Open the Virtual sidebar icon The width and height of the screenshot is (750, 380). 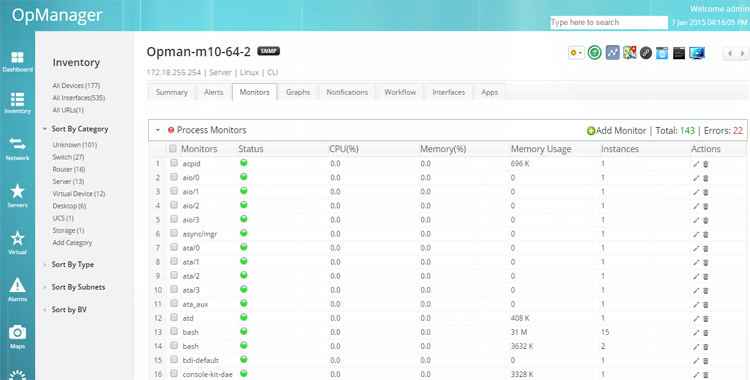[x=17, y=242]
